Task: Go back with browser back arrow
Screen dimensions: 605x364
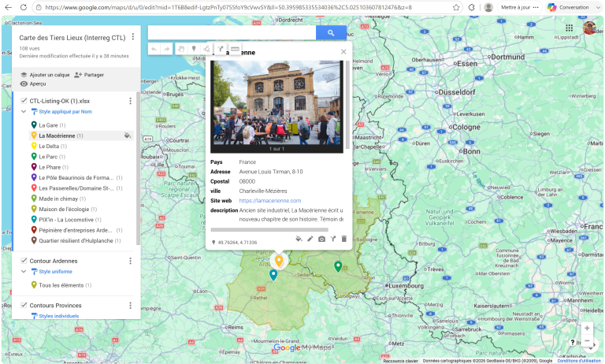Action: click(8, 7)
